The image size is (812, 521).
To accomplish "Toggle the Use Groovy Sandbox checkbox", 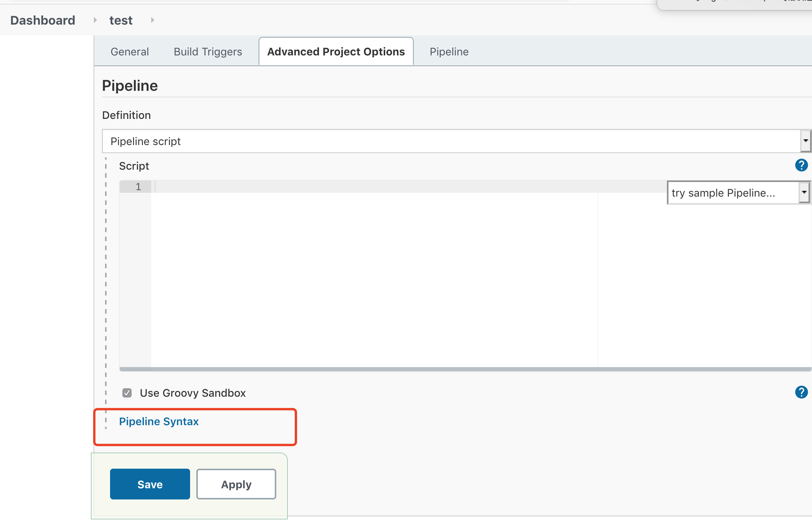I will [127, 393].
